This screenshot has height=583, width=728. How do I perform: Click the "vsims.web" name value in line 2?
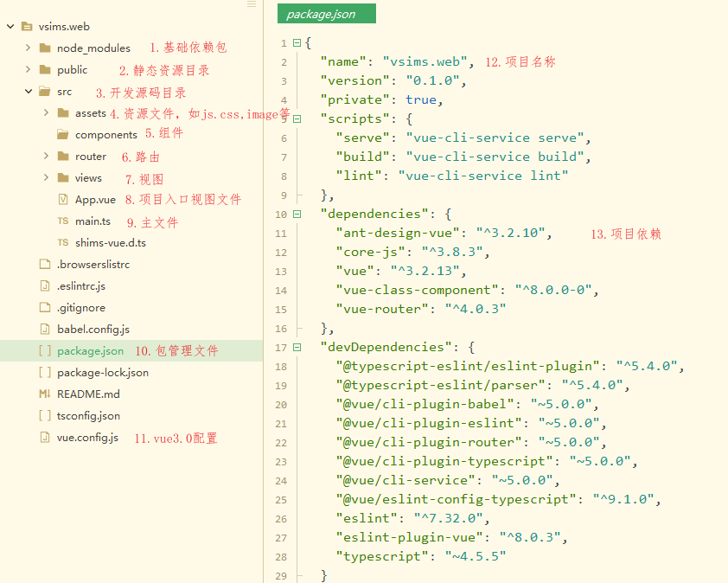[x=425, y=61]
